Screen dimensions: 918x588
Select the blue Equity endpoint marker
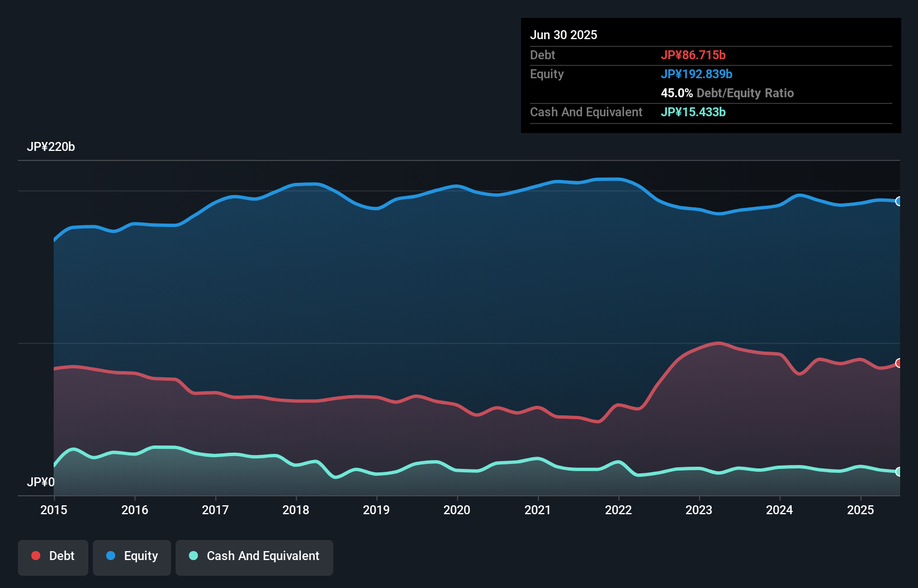(899, 201)
